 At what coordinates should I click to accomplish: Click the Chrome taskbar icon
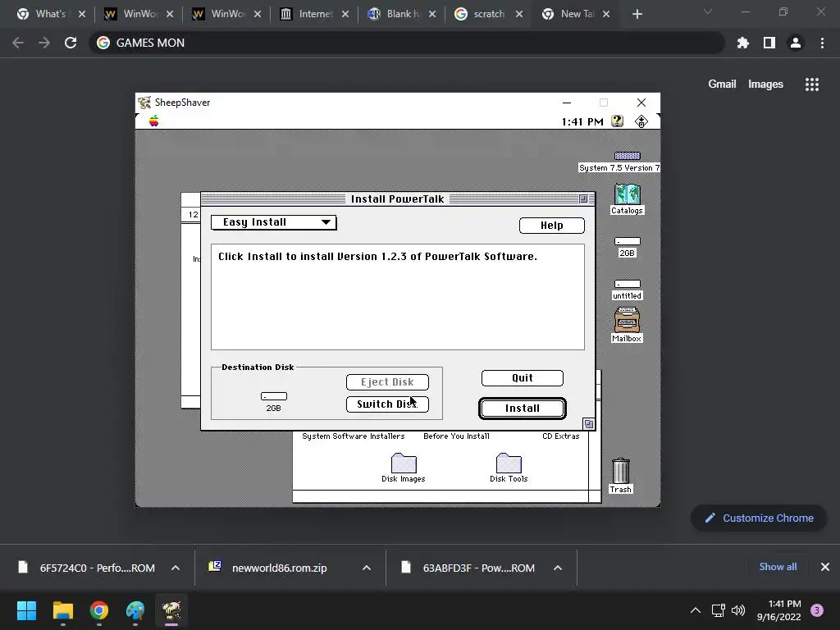99,610
